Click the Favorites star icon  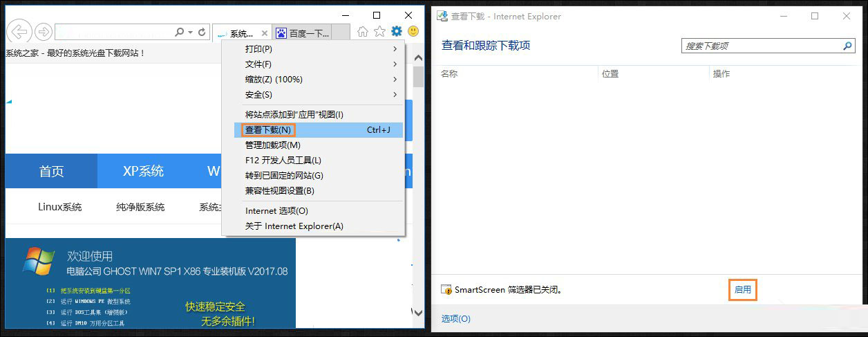[x=379, y=31]
